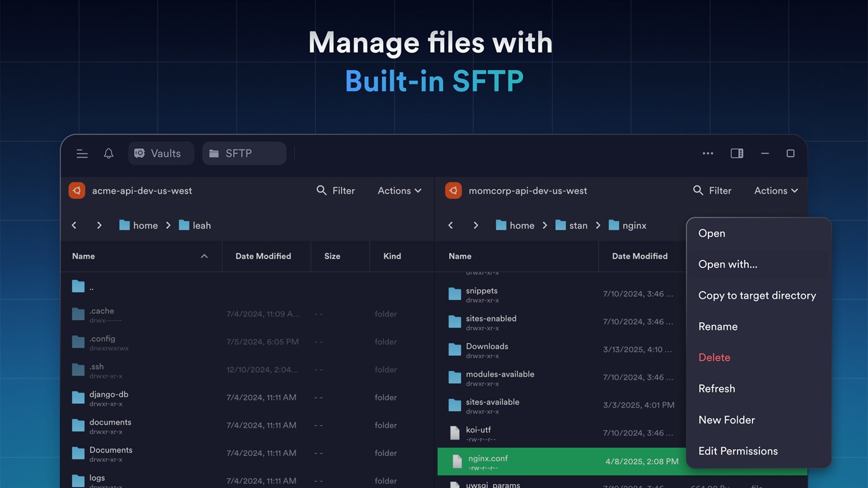The width and height of the screenshot is (868, 488).
Task: Switch to the Vaults tab
Action: pyautogui.click(x=161, y=153)
